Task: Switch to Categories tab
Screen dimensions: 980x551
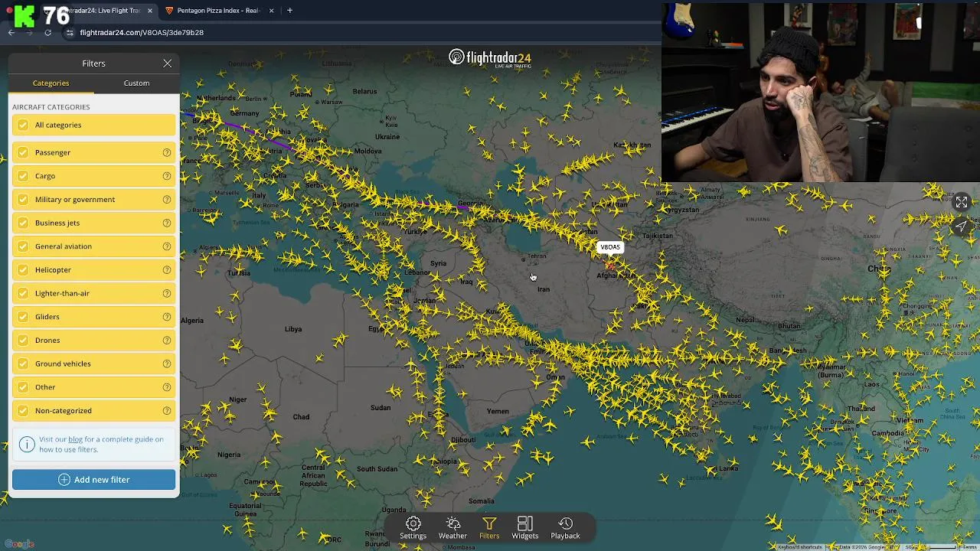Action: [x=51, y=83]
